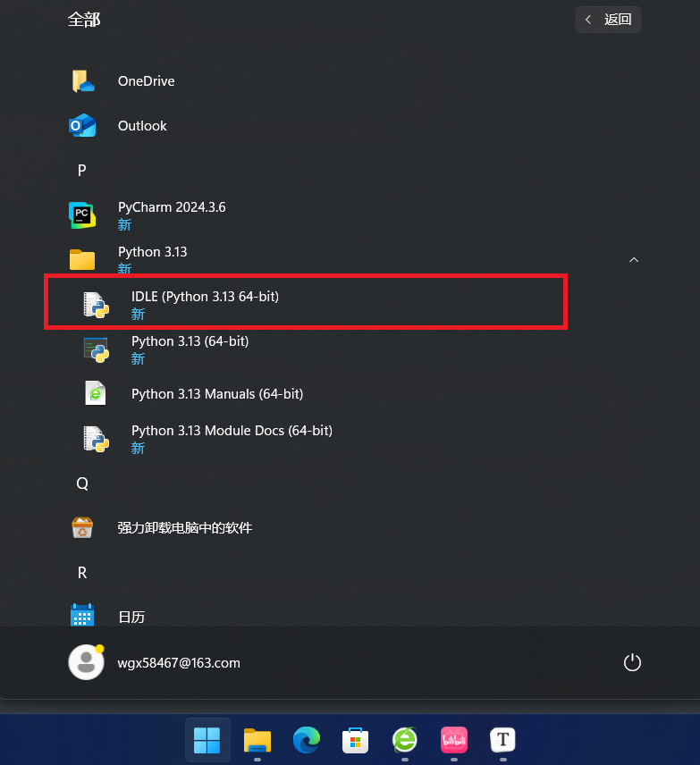Image resolution: width=700 pixels, height=765 pixels.
Task: Click the wgx58467@163.com account name
Action: pyautogui.click(x=179, y=663)
